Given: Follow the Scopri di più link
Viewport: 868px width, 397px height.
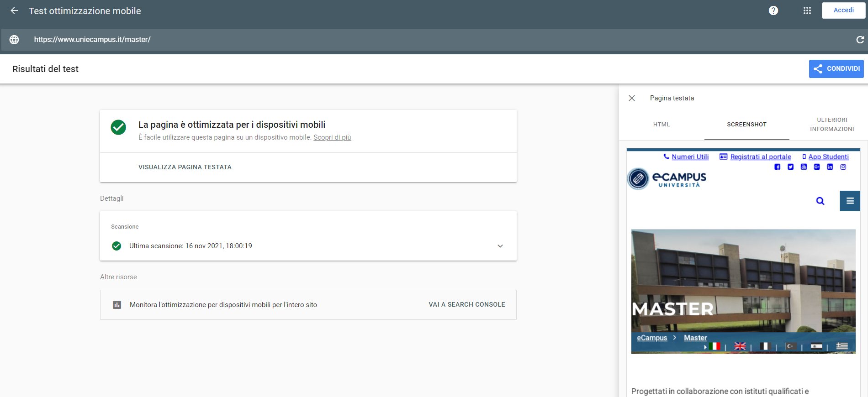Looking at the screenshot, I should (332, 137).
